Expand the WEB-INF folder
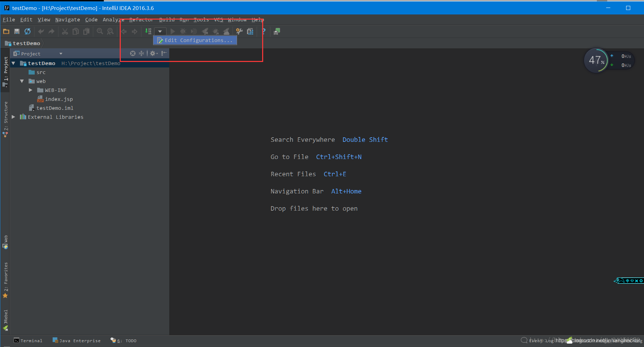The image size is (644, 347). click(31, 90)
